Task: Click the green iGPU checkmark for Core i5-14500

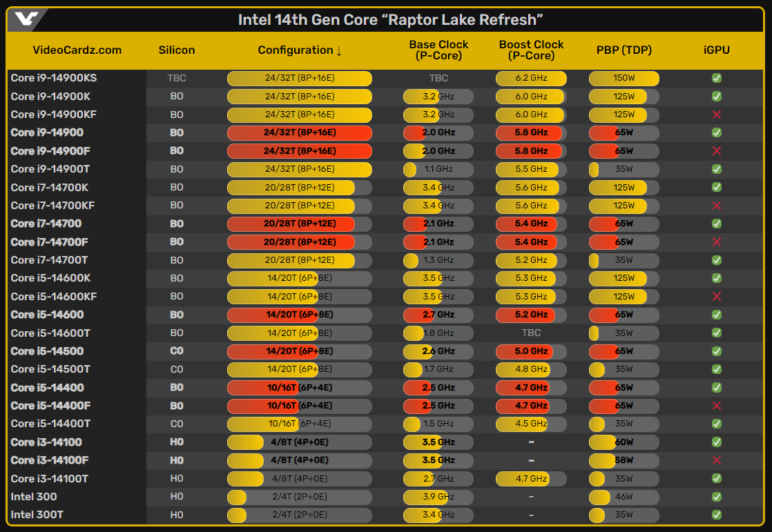Action: (717, 351)
